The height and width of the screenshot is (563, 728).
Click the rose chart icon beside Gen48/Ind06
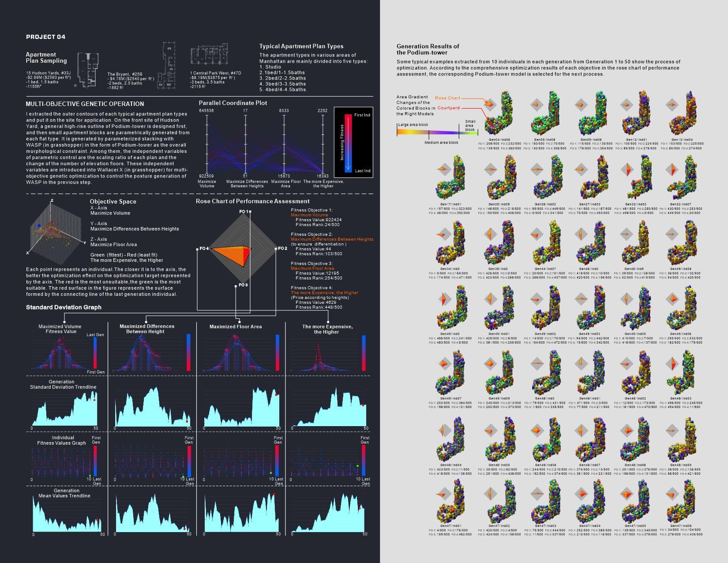click(537, 431)
